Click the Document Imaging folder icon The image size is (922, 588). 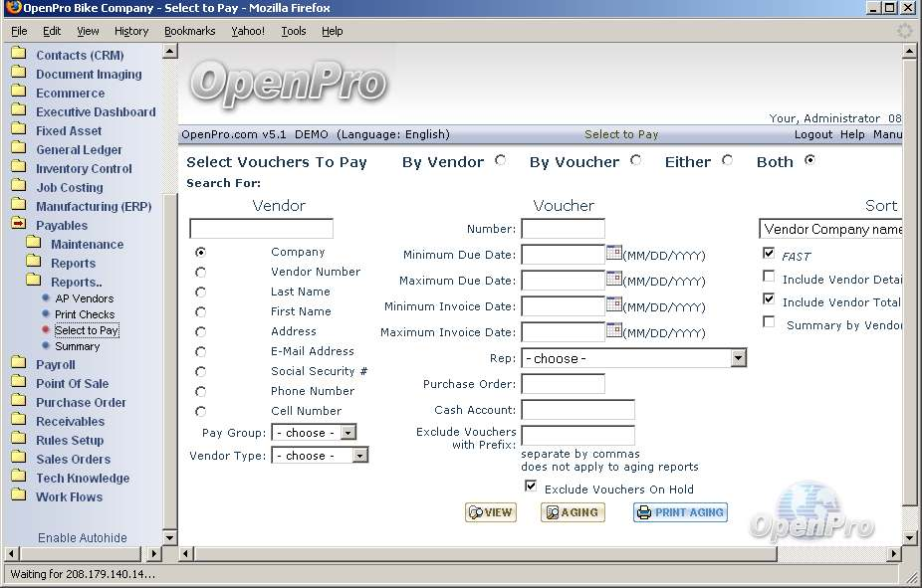click(x=19, y=73)
